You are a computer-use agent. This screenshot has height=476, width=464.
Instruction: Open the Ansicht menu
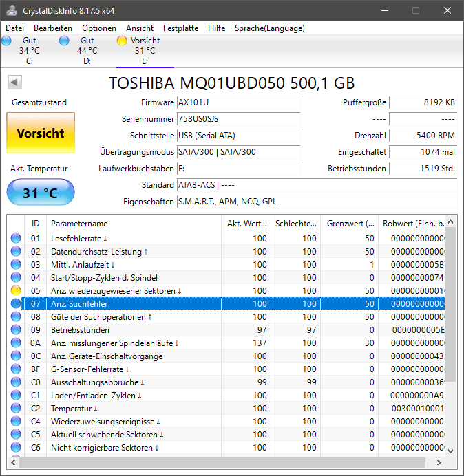tap(140, 28)
